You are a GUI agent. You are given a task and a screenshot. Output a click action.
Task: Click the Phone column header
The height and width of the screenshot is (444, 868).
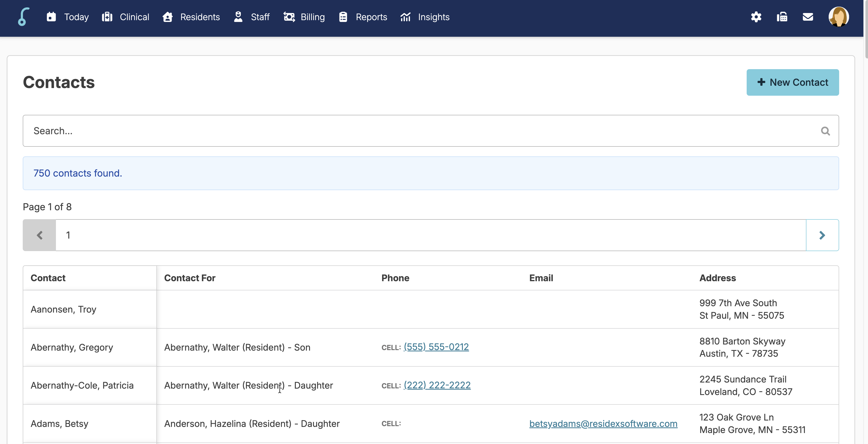click(395, 278)
